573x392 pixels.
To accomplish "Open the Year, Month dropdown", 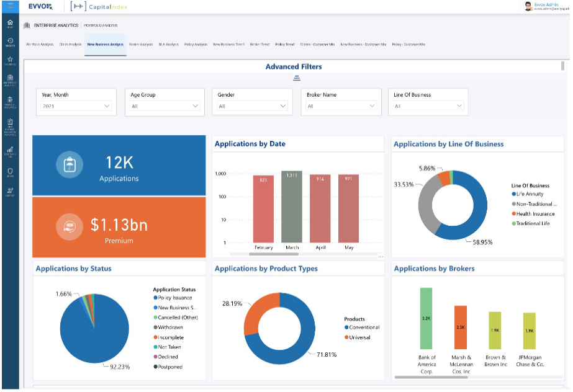I will coord(76,106).
